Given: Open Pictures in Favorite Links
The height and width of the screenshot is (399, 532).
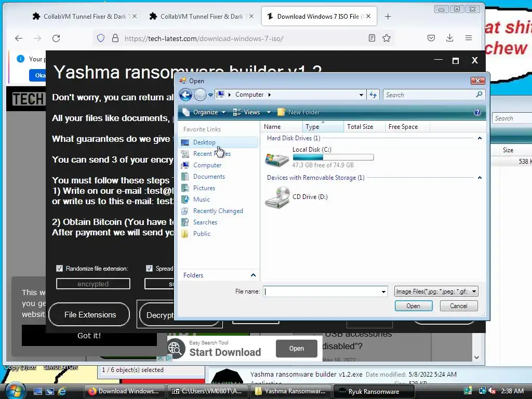Looking at the screenshot, I should [204, 188].
